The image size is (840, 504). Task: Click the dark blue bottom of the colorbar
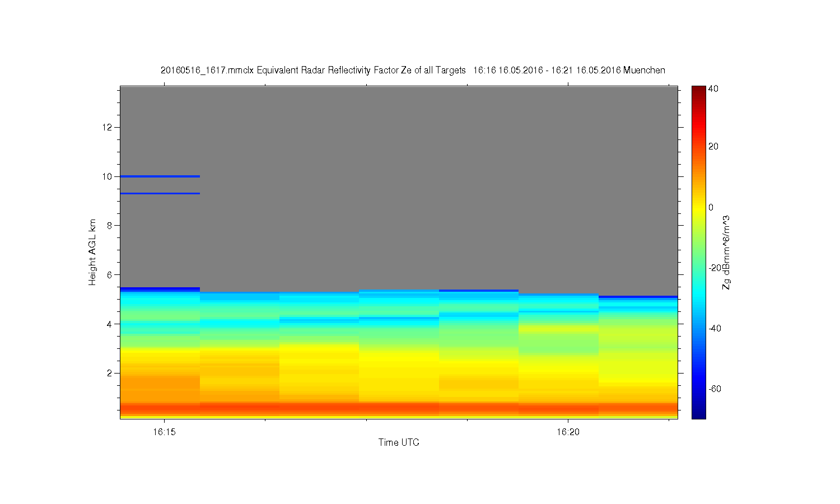click(x=698, y=415)
